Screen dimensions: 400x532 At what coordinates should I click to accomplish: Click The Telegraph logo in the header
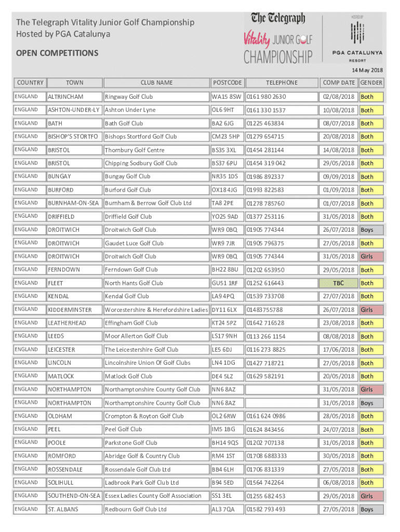278,19
